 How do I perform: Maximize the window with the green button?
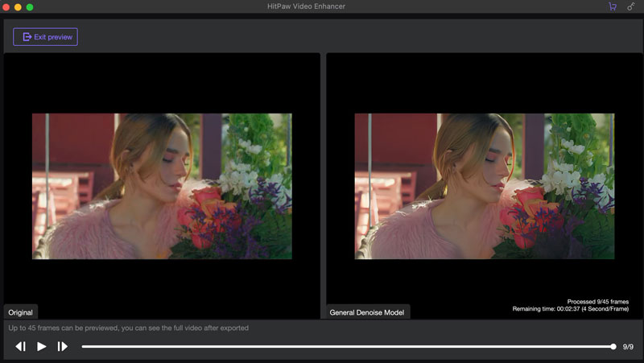coord(30,6)
